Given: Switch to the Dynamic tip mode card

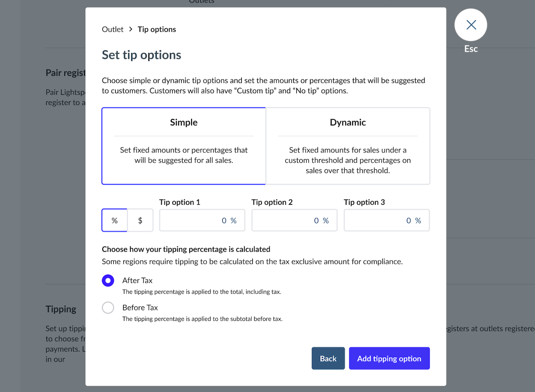Looking at the screenshot, I should point(348,123).
